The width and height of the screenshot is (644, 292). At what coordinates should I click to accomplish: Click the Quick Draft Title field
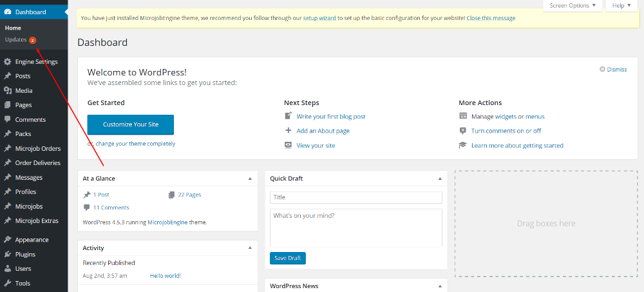click(x=356, y=197)
